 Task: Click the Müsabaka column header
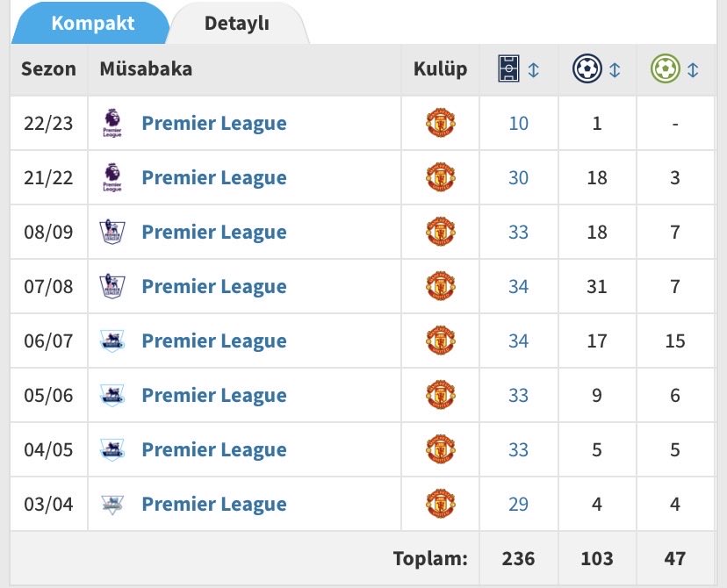[146, 69]
